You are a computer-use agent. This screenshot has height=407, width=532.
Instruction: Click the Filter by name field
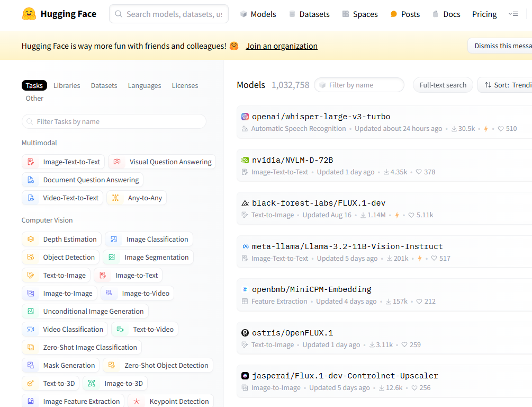[x=359, y=85]
